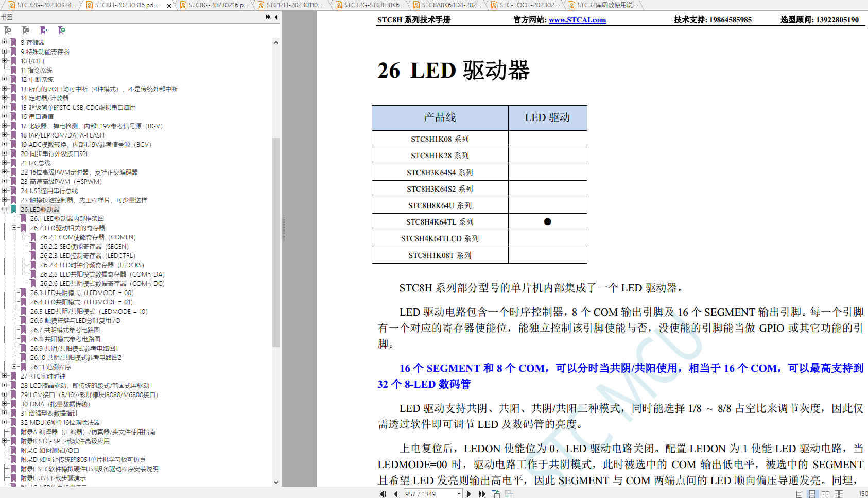Viewport: 868px width, 498px height.
Task: Open bookmark 26.2.1 COM使能寄存器 (COMEN)
Action: pyautogui.click(x=88, y=237)
